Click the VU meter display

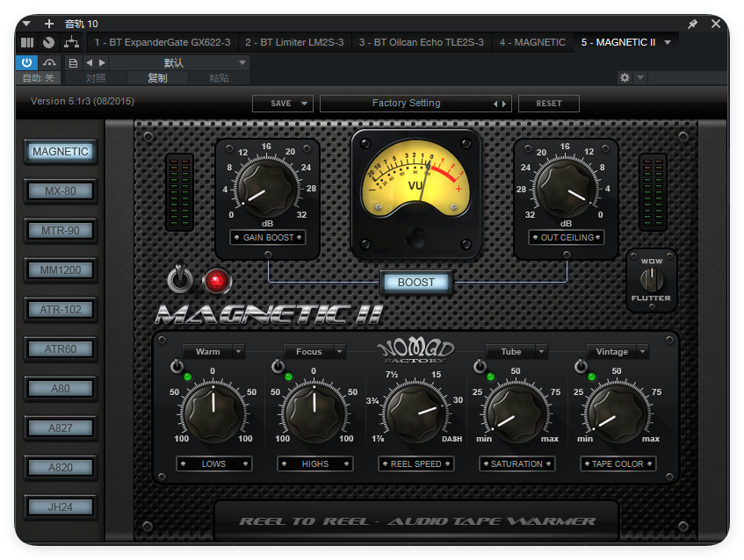[x=415, y=178]
